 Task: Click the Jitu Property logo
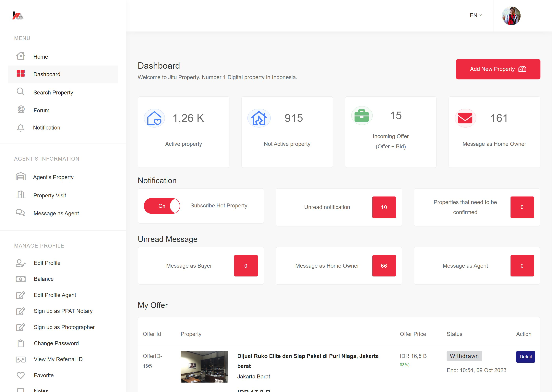coord(18,16)
